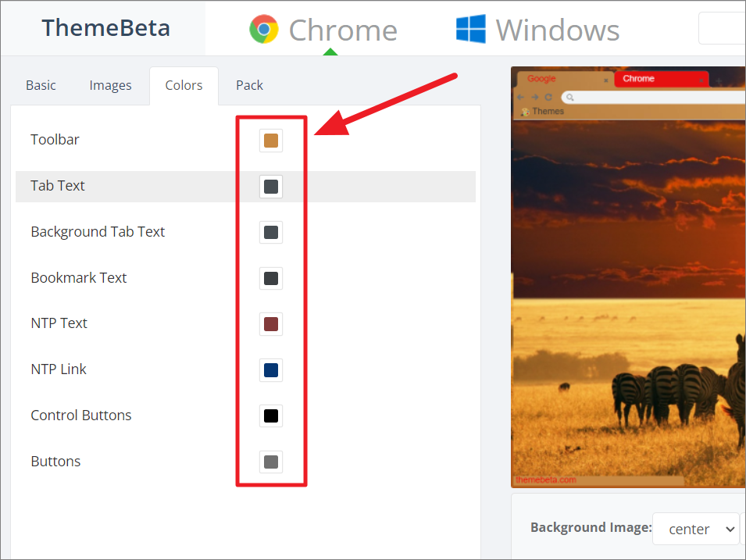Click the back arrow in theme preview
Image resolution: width=746 pixels, height=560 pixels.
tap(520, 97)
